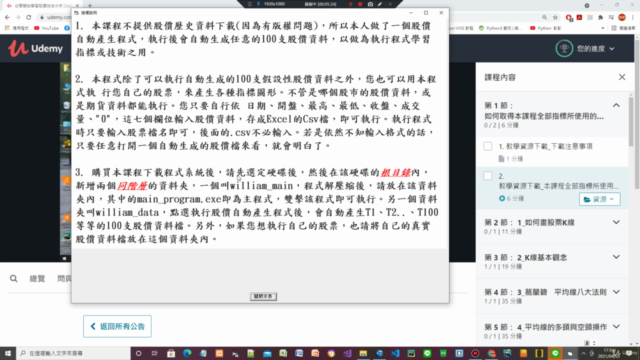Expand 第 3 節 2_K線基本觀念

coord(616,257)
